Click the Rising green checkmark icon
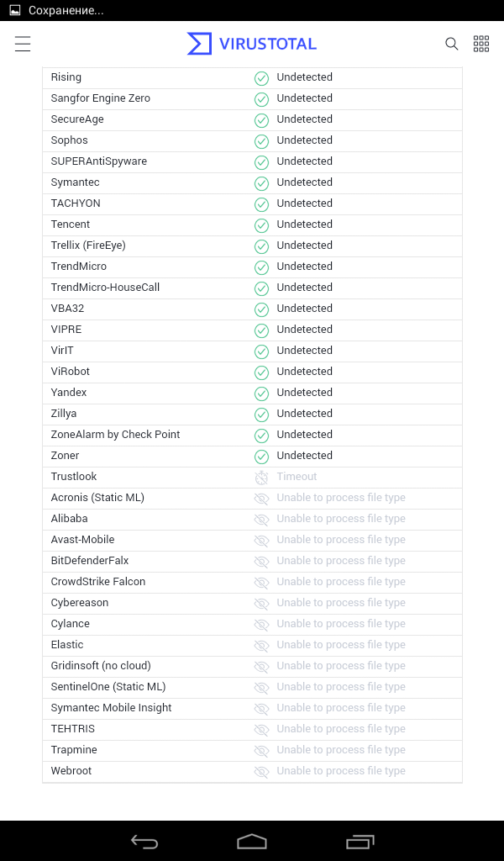This screenshot has height=861, width=504. (x=261, y=78)
